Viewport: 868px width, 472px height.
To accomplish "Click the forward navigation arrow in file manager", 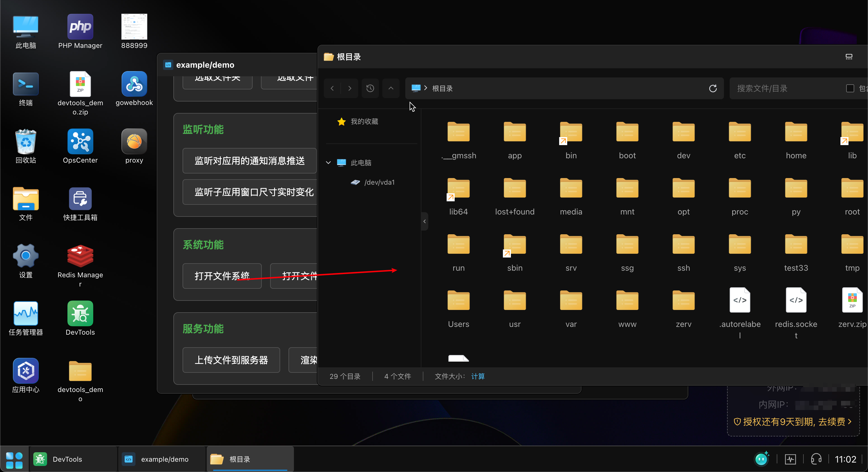I will [349, 88].
